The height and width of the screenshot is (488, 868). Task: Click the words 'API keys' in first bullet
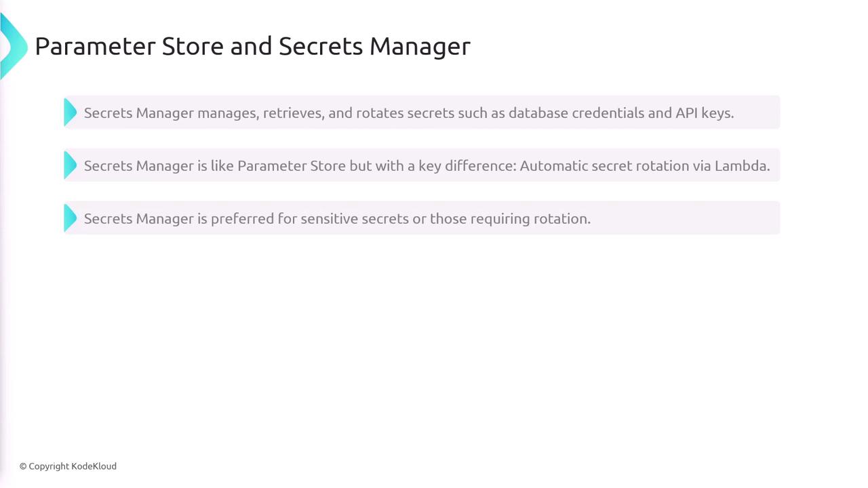click(703, 113)
